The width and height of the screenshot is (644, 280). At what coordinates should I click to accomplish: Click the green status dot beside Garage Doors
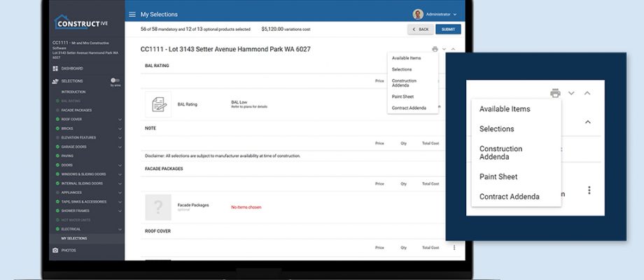point(57,146)
